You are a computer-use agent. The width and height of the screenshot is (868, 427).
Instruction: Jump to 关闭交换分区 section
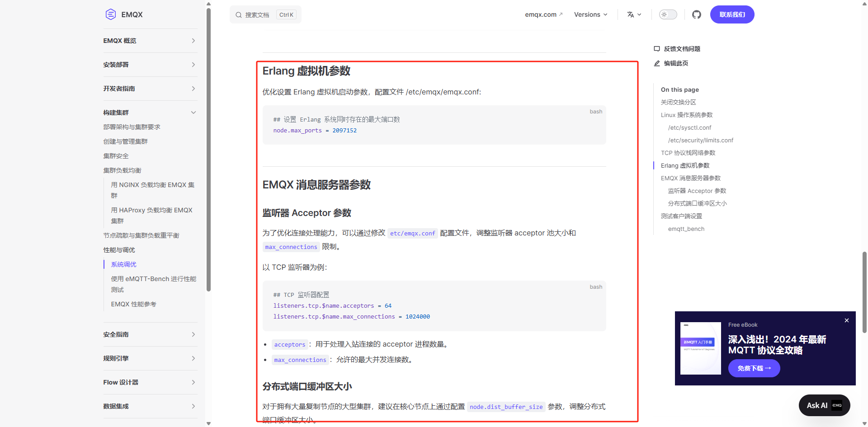pos(678,102)
